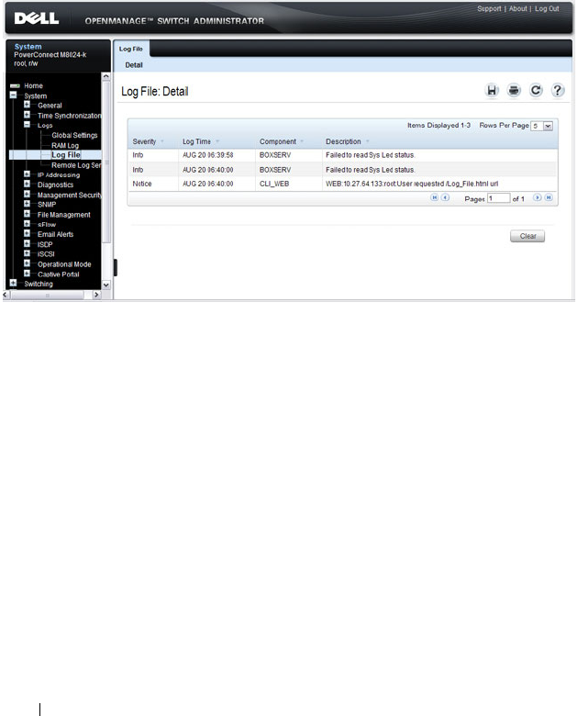Go to next page of log table
The width and height of the screenshot is (588, 716).
click(x=538, y=197)
